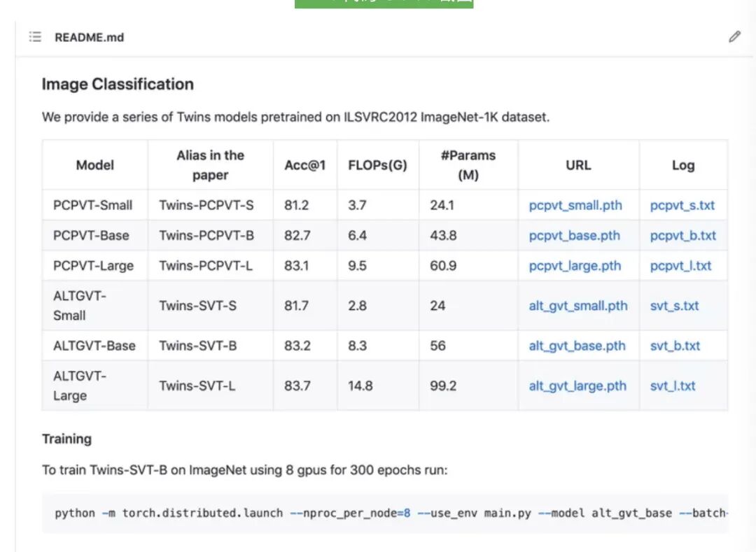The image size is (756, 552).
Task: Open the pcpvt_base.pth link
Action: pyautogui.click(x=574, y=236)
